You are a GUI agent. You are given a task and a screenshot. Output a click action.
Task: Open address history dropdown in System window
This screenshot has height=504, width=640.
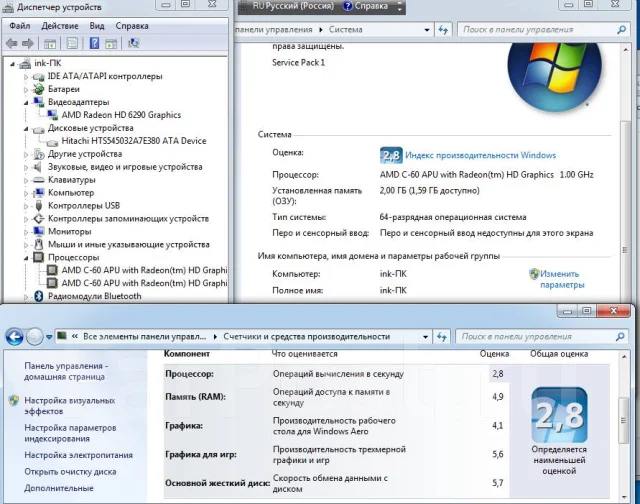click(427, 30)
